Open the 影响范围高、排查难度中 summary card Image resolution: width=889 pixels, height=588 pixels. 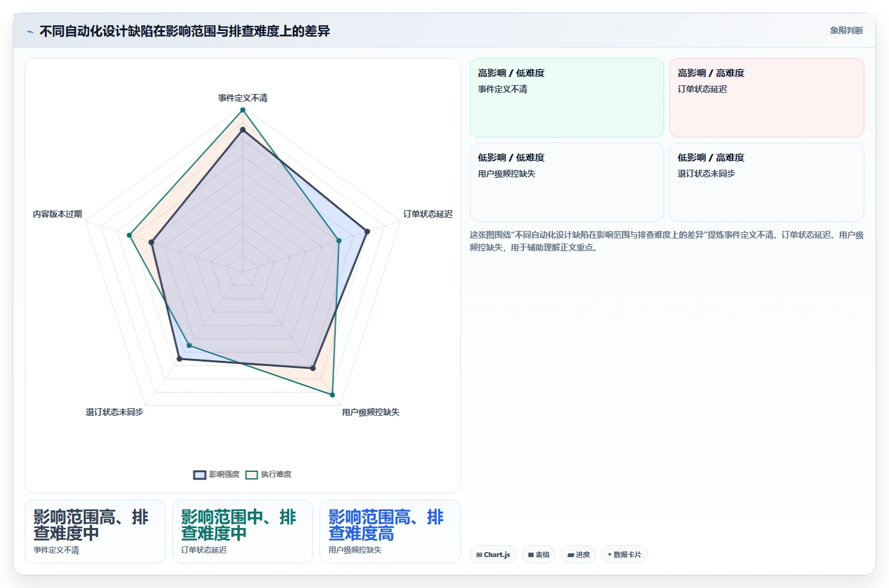(95, 531)
